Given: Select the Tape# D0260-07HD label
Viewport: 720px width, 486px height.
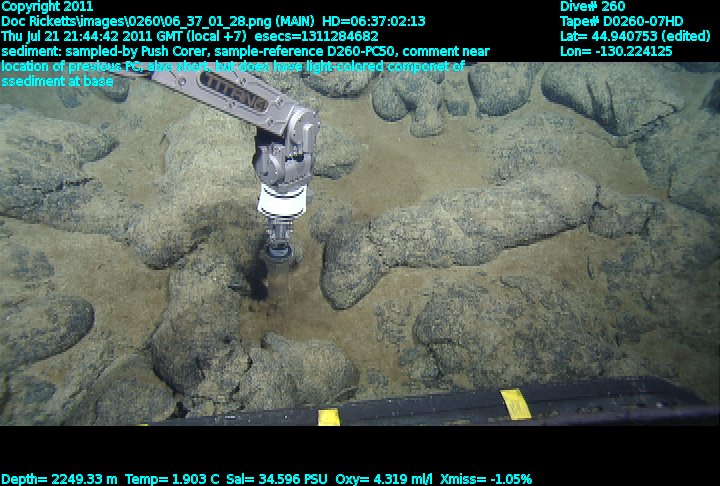Looking at the screenshot, I should [622, 21].
